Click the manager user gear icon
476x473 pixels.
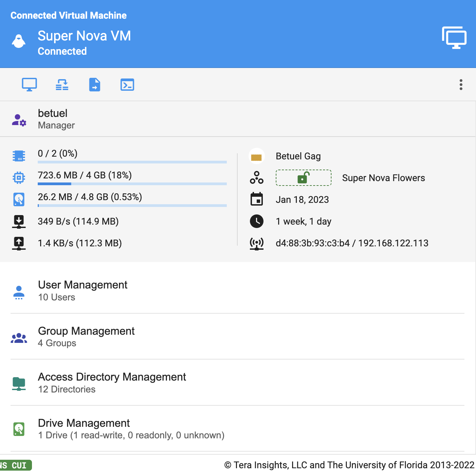[19, 120]
